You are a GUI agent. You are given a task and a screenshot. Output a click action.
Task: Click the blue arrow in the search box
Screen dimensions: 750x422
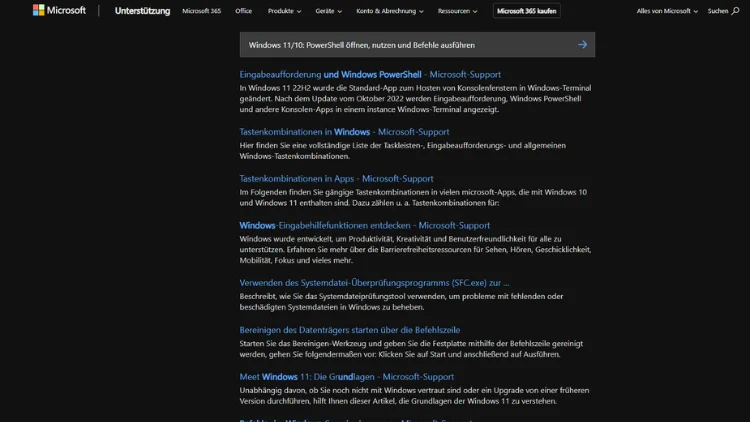[x=582, y=44]
